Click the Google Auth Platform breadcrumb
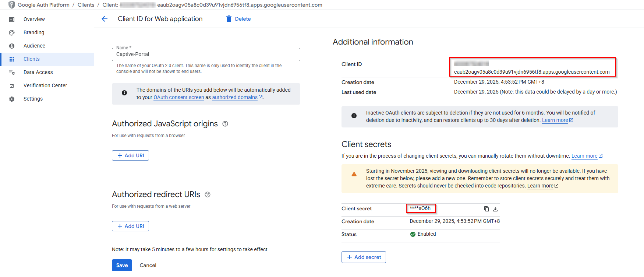The width and height of the screenshot is (644, 277). click(43, 5)
